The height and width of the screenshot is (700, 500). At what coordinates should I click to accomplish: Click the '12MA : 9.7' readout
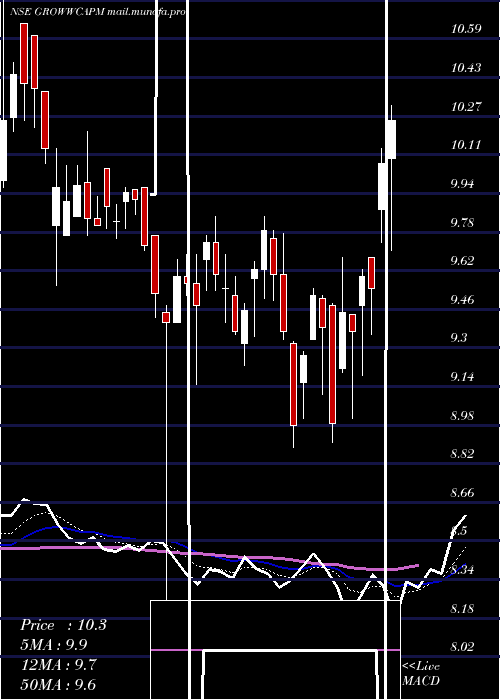point(58,665)
